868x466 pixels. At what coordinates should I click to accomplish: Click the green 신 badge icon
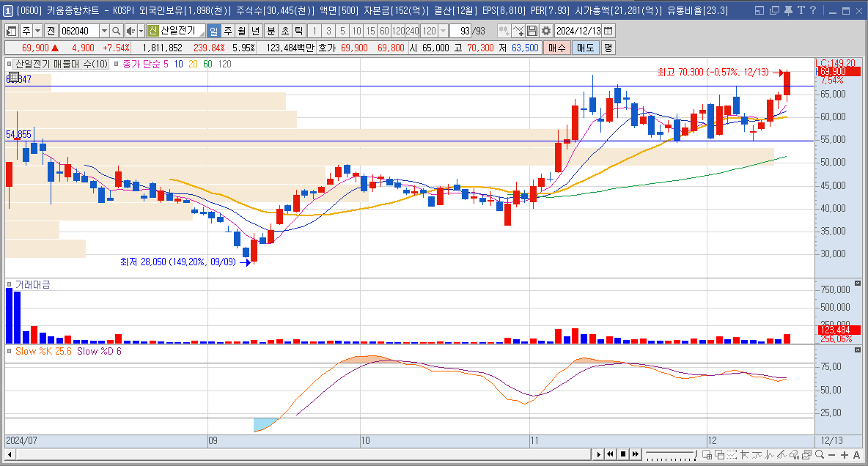click(152, 31)
